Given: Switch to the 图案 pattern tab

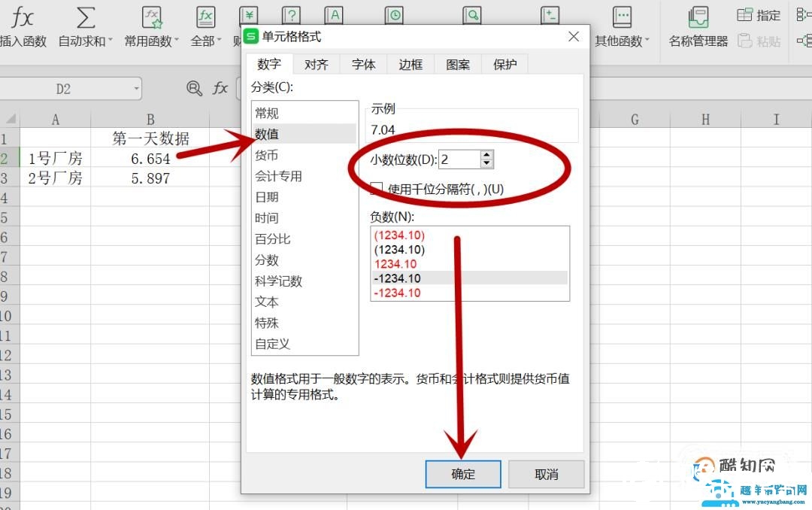Looking at the screenshot, I should (458, 65).
